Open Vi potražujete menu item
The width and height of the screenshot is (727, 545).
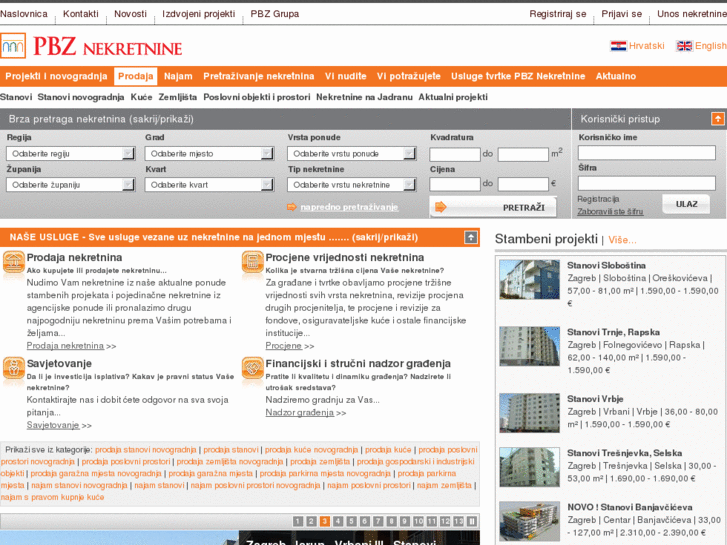tap(408, 76)
